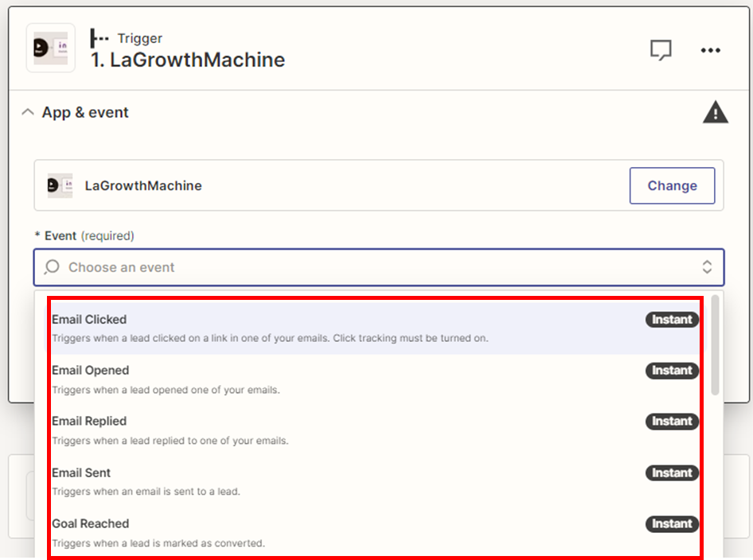Click the search magnifier in event field
The image size is (753, 560).
pos(53,267)
